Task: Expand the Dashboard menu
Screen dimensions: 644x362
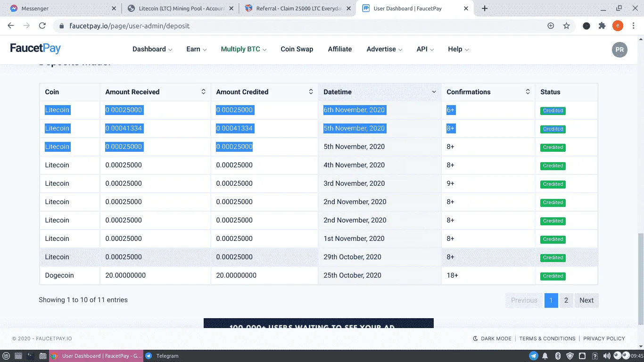Action: [152, 49]
